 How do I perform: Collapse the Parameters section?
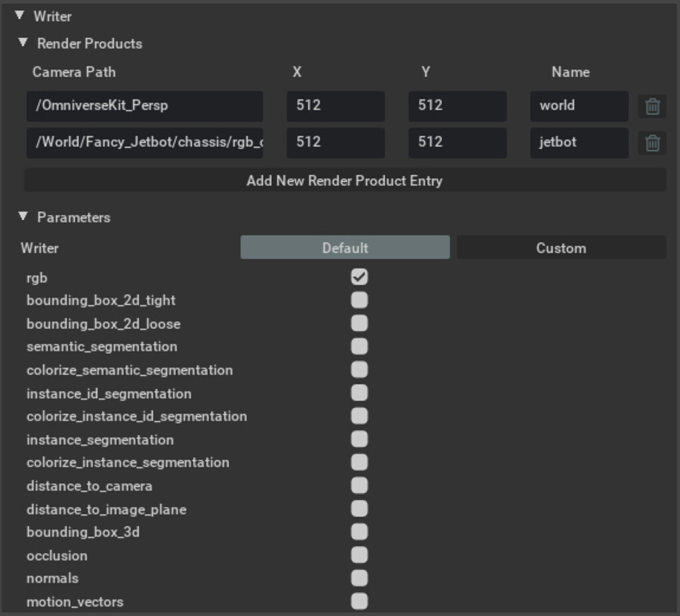point(24,217)
